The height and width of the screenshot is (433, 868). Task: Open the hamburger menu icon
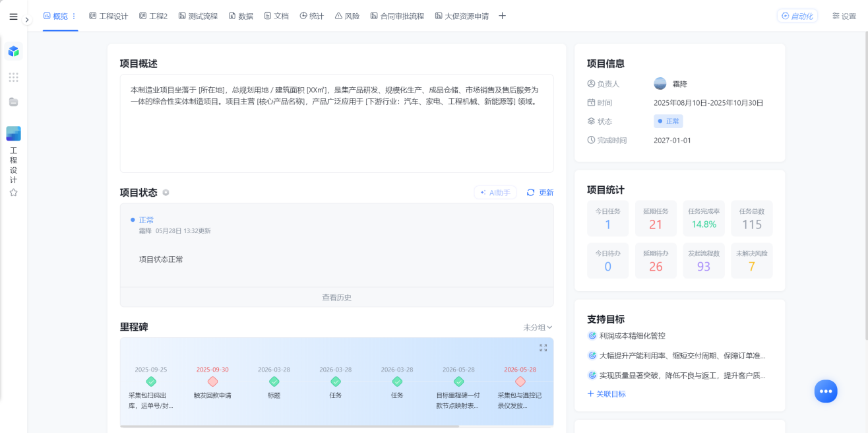tap(13, 17)
